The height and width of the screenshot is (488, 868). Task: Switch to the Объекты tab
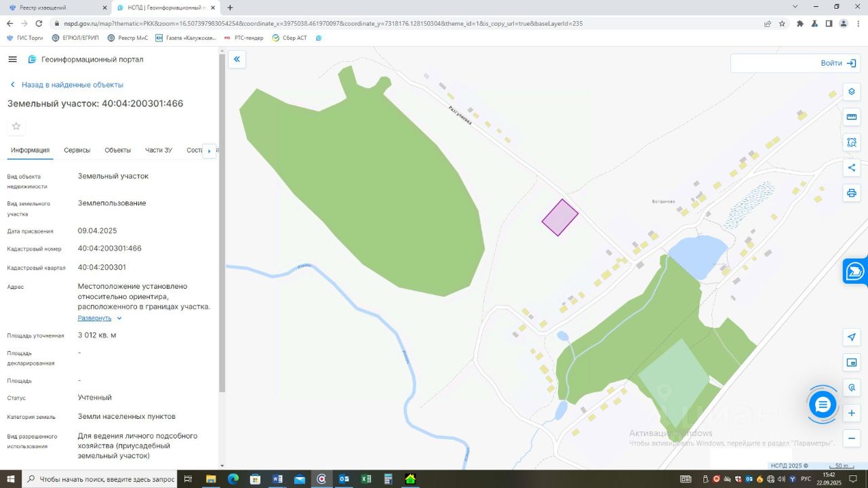pyautogui.click(x=118, y=150)
